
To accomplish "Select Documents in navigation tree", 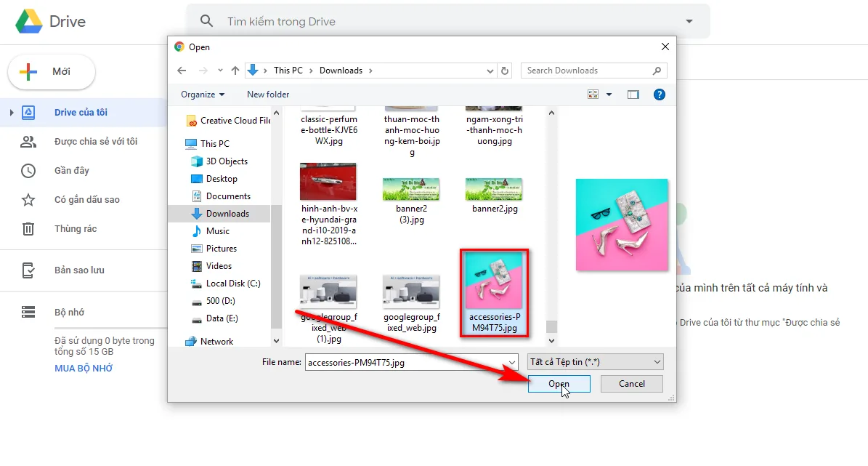I will 222,196.
